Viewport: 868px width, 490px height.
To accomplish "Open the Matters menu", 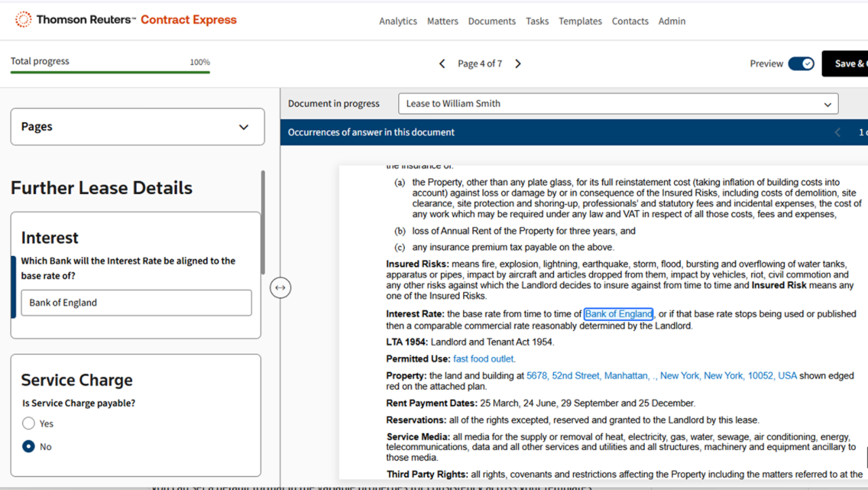I will point(443,21).
